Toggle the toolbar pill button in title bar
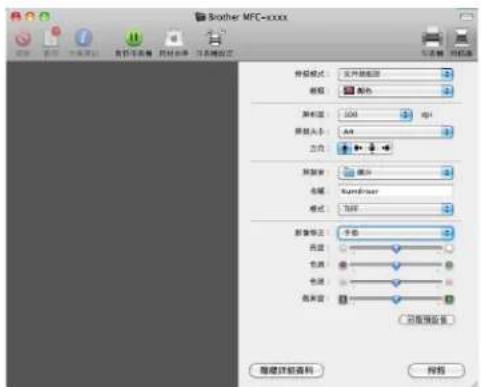 pyautogui.click(x=466, y=17)
